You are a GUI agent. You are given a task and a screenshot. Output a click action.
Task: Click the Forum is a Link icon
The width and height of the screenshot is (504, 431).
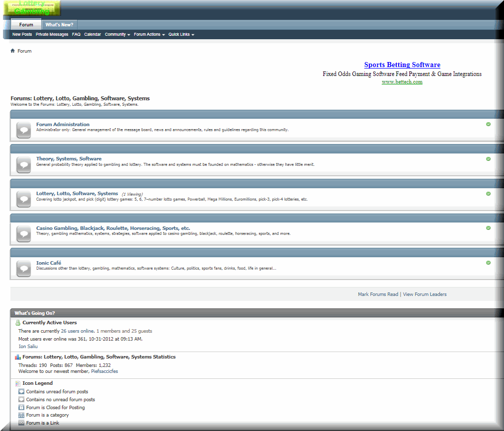(x=21, y=423)
